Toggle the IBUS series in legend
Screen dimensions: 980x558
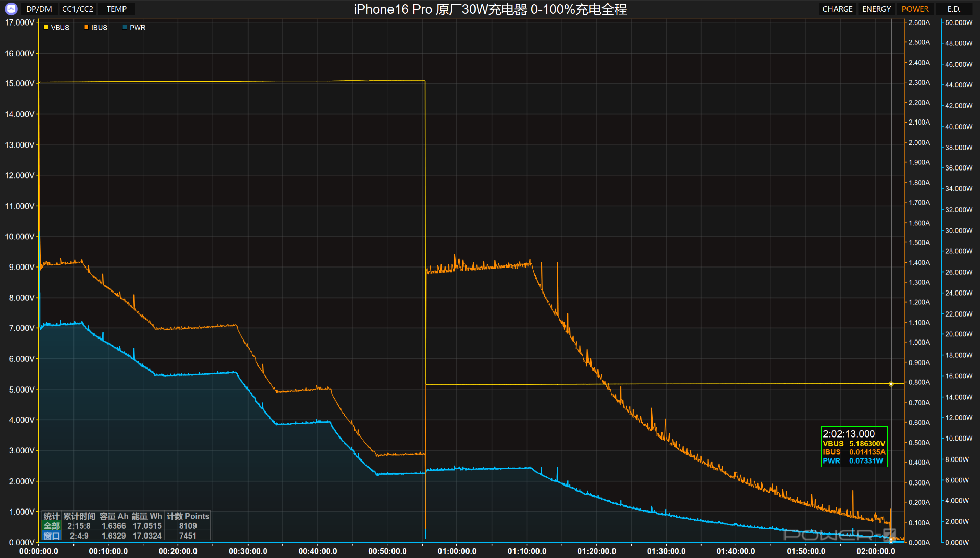(x=95, y=28)
